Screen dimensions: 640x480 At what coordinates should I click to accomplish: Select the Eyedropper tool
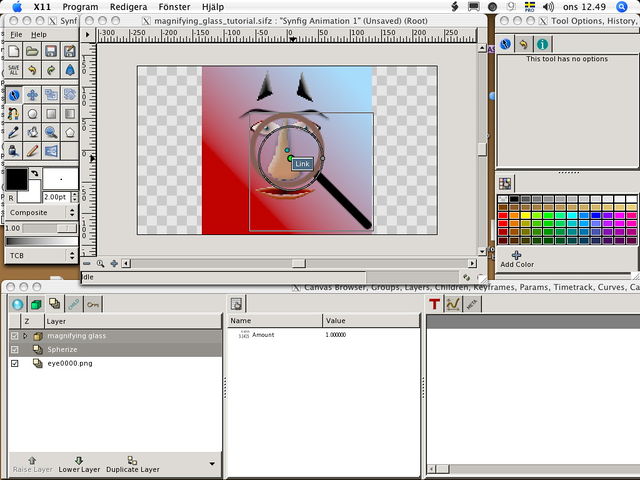(13, 132)
